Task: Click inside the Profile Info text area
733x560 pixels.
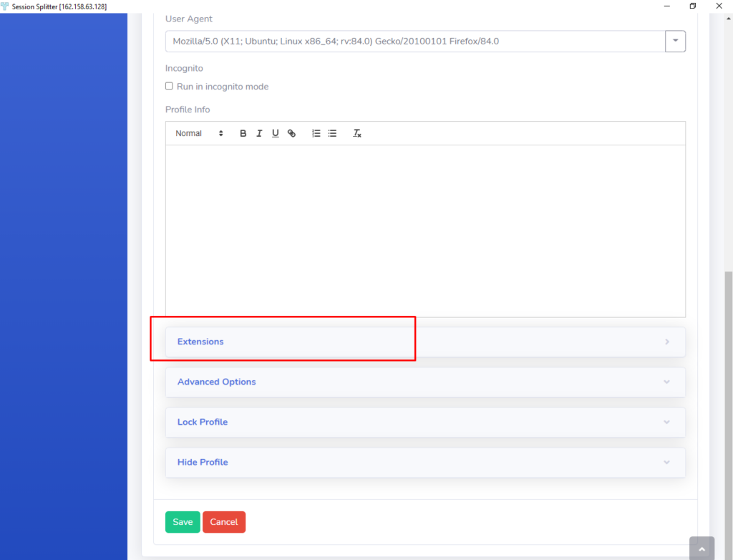Action: click(425, 231)
